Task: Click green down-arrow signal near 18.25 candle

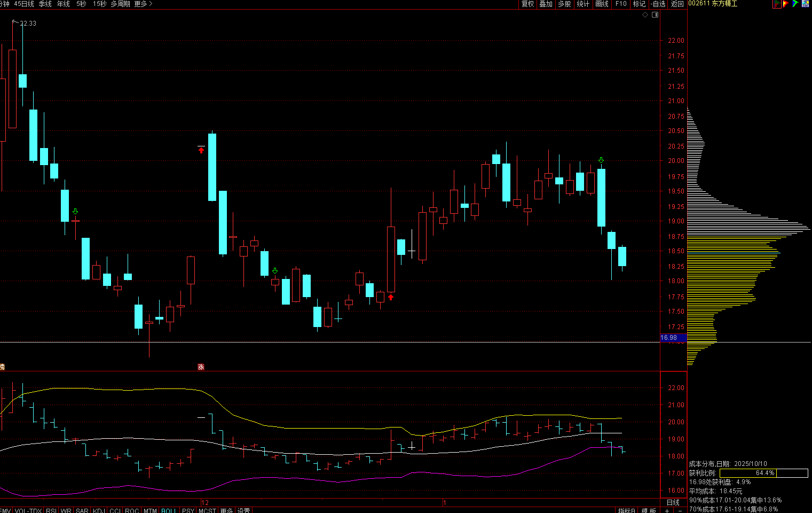Action: click(275, 271)
